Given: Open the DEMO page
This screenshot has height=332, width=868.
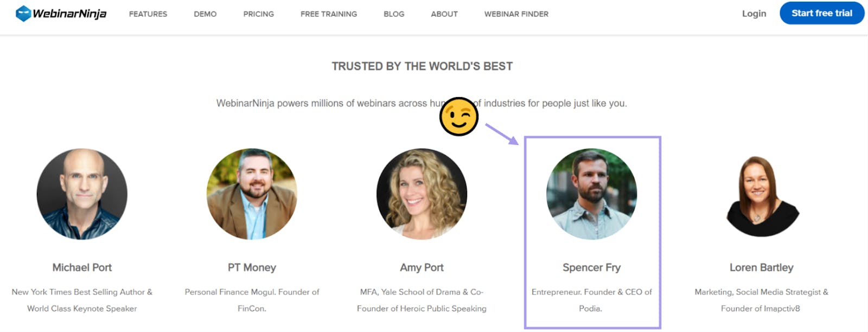Looking at the screenshot, I should (205, 14).
